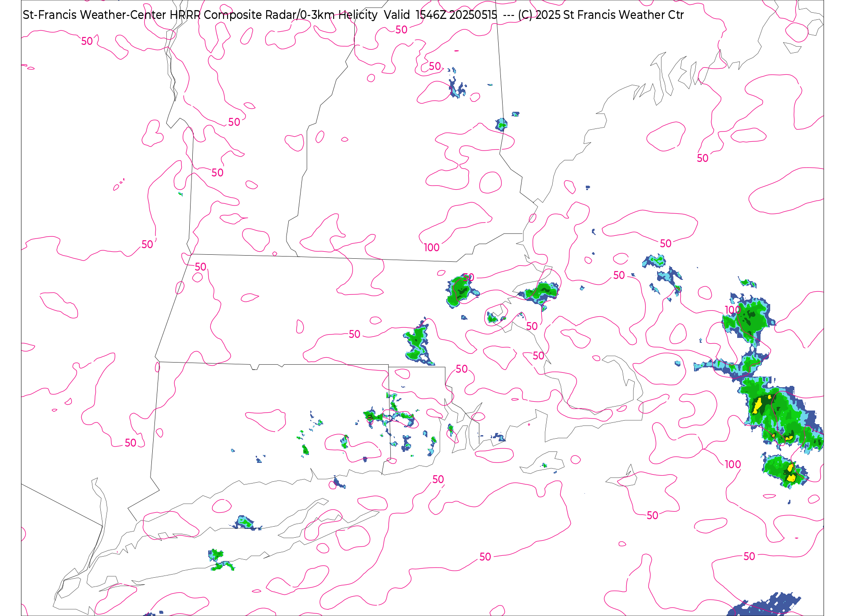Click the "(C) 2025 St Francis Weather Ctr" copyright text
This screenshot has height=616, width=845.
tap(601, 15)
